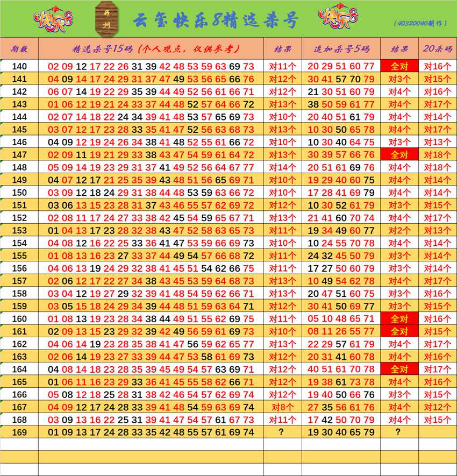Click red 全对 cell in row 164

399,369
